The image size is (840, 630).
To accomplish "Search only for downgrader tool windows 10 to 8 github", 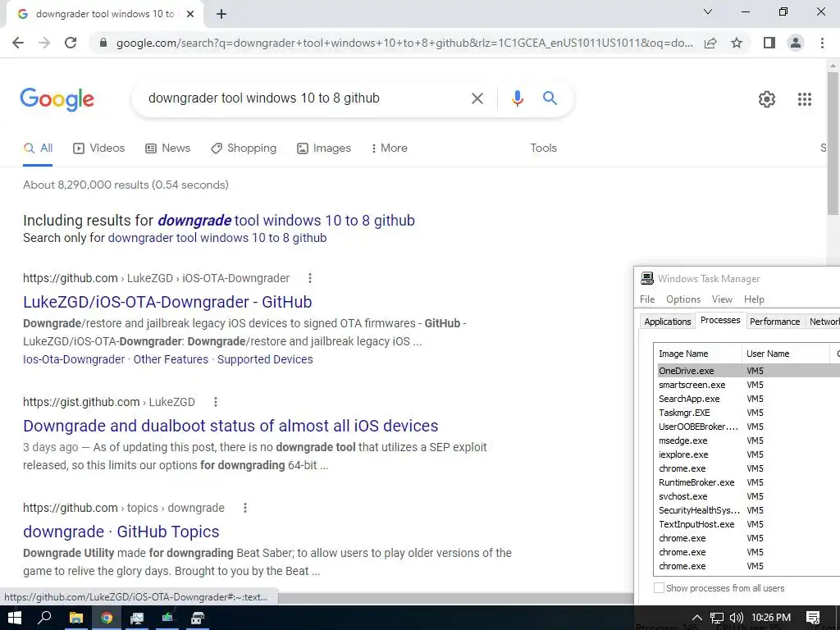I will click(217, 238).
